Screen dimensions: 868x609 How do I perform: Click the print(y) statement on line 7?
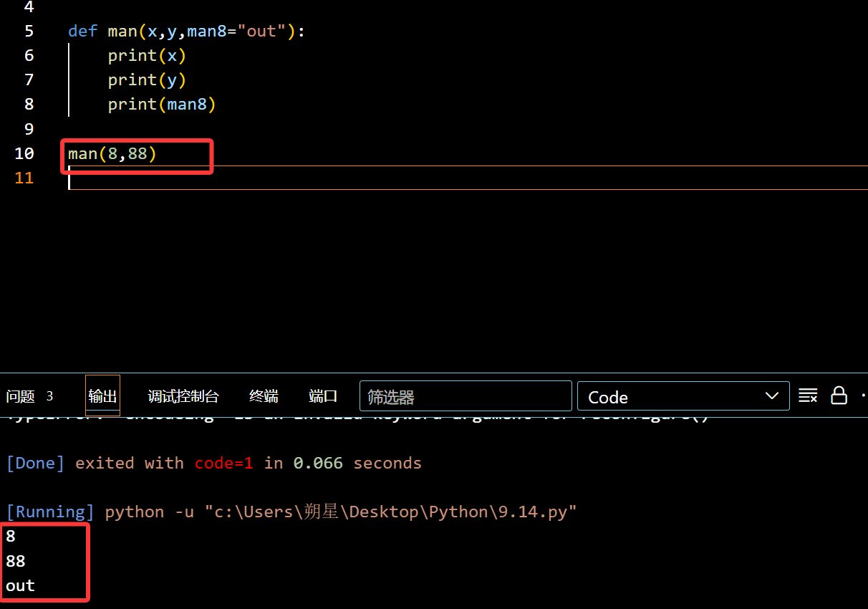tap(147, 80)
